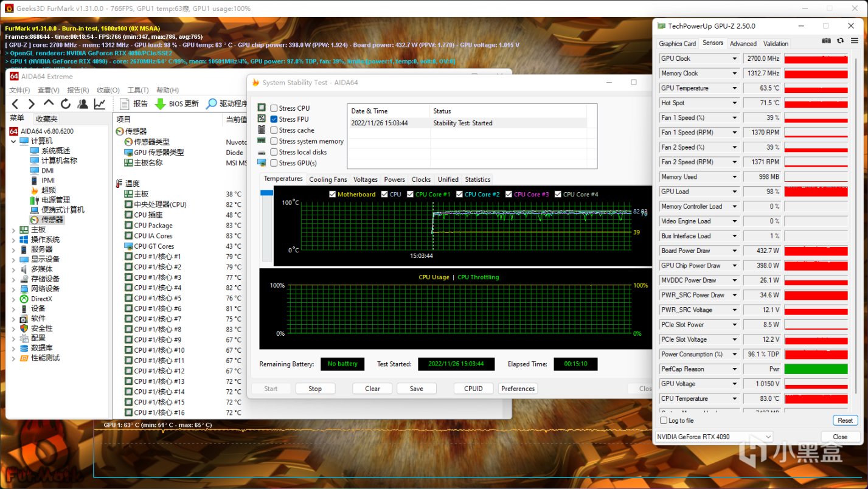Open 超频 overclock item in the tree

click(x=43, y=190)
